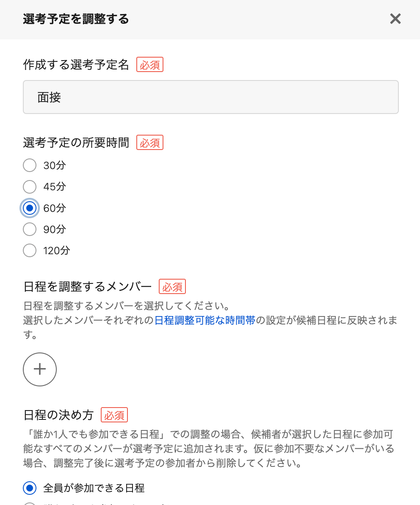Image resolution: width=420 pixels, height=505 pixels.
Task: Focus the 作成する選考予定名 input field
Action: (210, 97)
